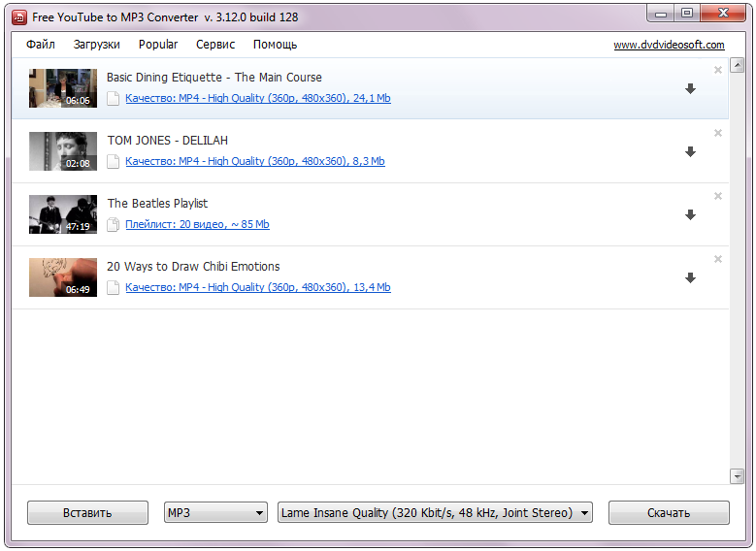Maximize the converter window
Image resolution: width=756 pixels, height=551 pixels.
pos(687,14)
